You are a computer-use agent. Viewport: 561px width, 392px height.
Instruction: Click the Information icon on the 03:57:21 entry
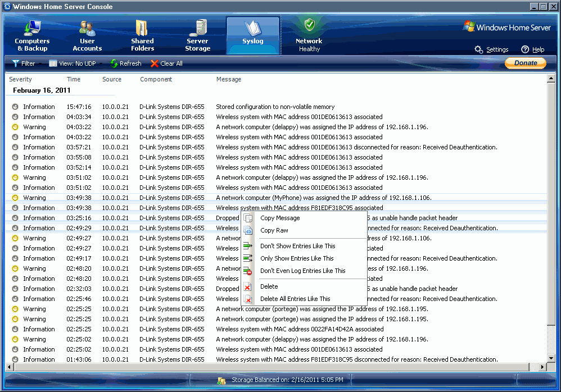(x=15, y=147)
